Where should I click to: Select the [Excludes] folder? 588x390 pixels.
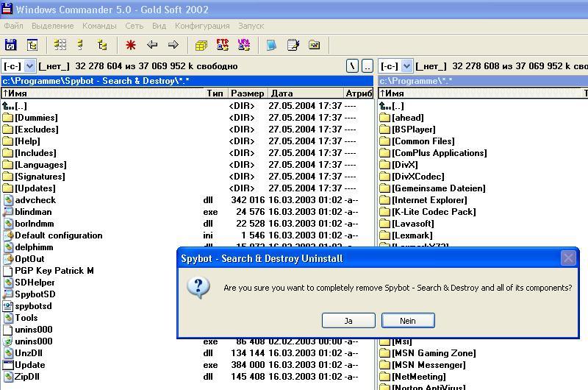point(187,130)
